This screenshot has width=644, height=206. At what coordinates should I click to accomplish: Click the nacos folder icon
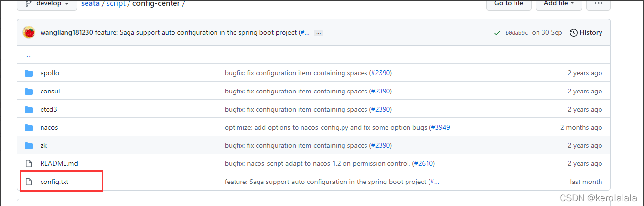29,128
